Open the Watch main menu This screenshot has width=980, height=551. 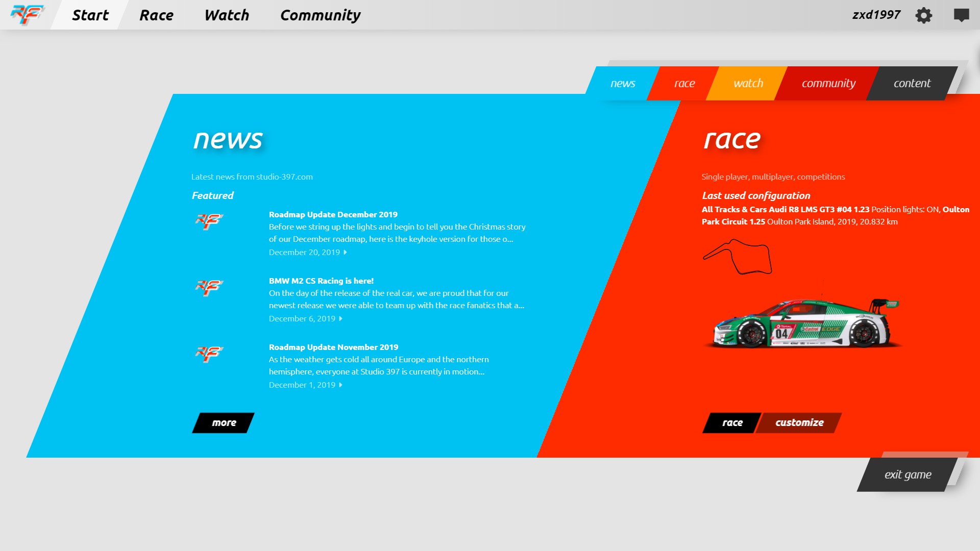pyautogui.click(x=227, y=15)
